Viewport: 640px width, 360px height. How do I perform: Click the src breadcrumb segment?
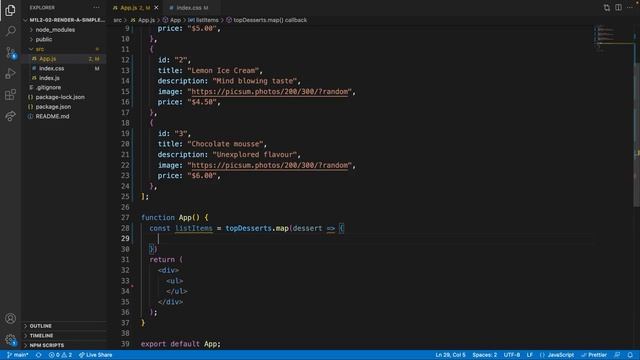pyautogui.click(x=118, y=20)
